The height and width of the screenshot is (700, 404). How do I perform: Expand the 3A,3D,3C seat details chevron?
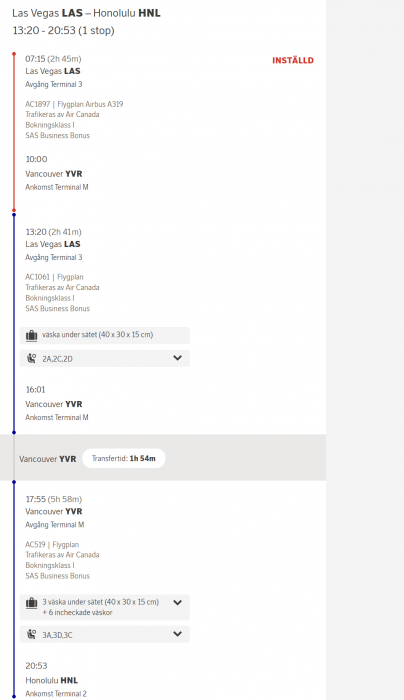coord(177,634)
